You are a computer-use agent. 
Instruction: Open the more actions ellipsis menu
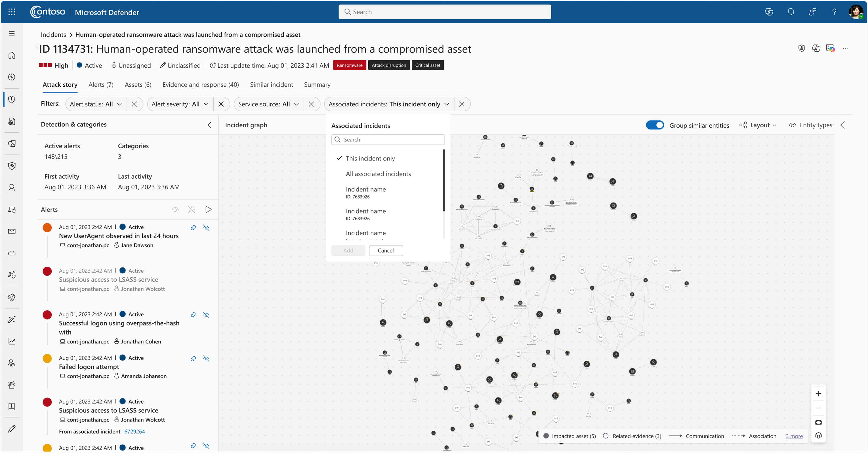(x=845, y=48)
